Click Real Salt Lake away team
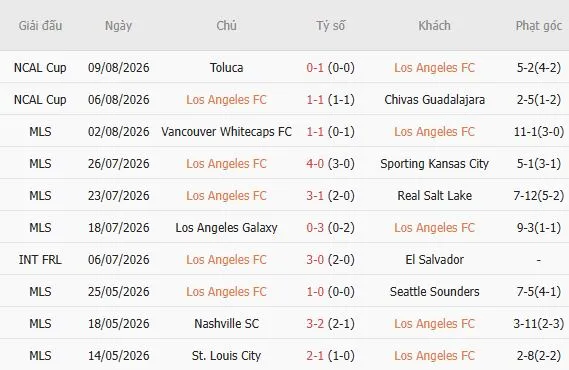Image resolution: width=569 pixels, height=370 pixels. (434, 196)
